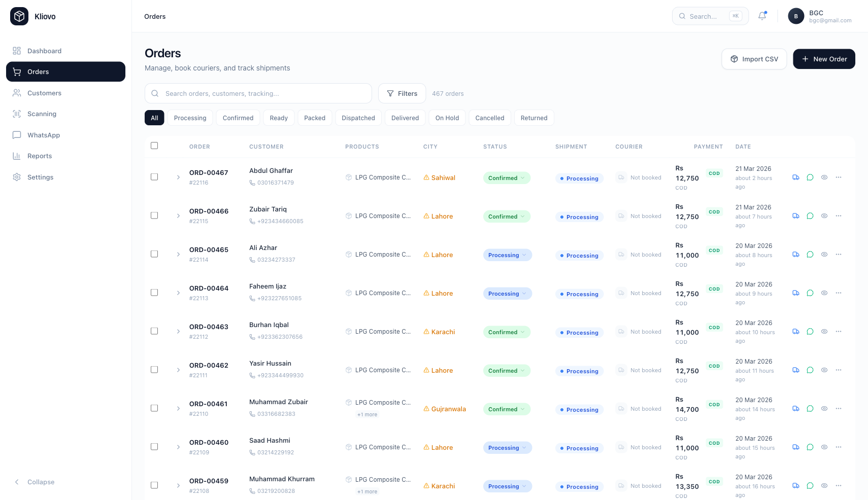Open three-dot menu for ORD-00464

pos(839,293)
